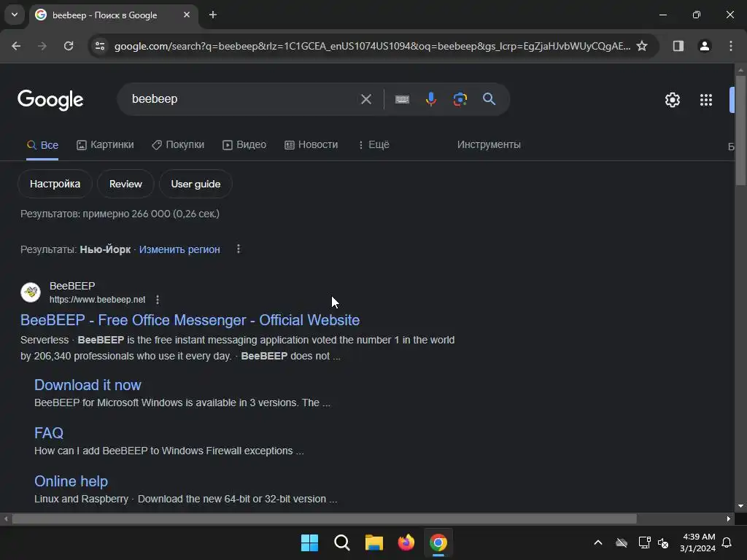Close the beebeep search tab
The width and height of the screenshot is (747, 560).
pyautogui.click(x=187, y=15)
